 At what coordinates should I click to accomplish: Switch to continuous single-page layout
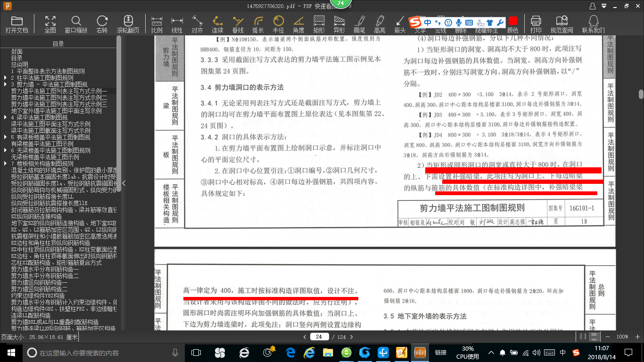tap(594, 337)
